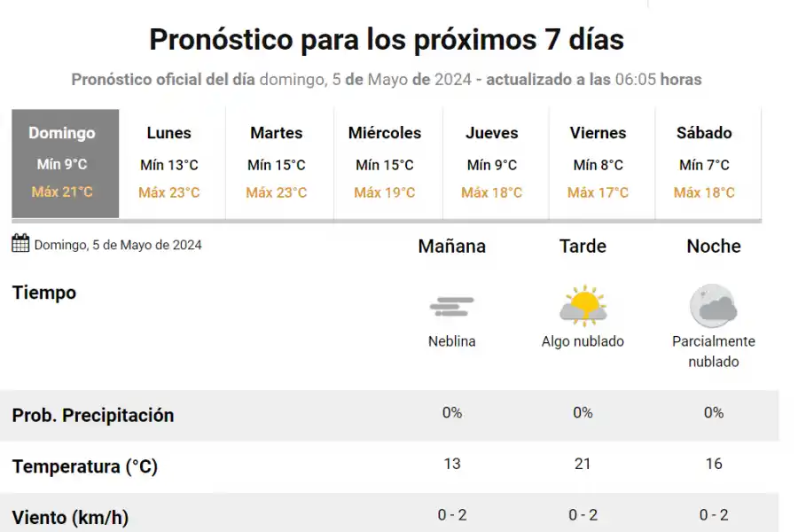Toggle the Martes day selection
The width and height of the screenshot is (798, 532).
click(x=278, y=161)
